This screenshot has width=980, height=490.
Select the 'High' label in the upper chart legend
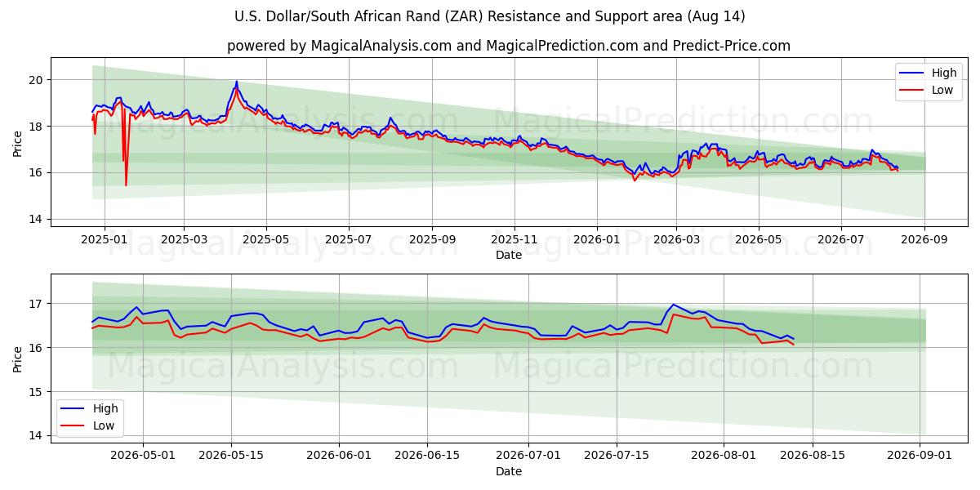944,73
